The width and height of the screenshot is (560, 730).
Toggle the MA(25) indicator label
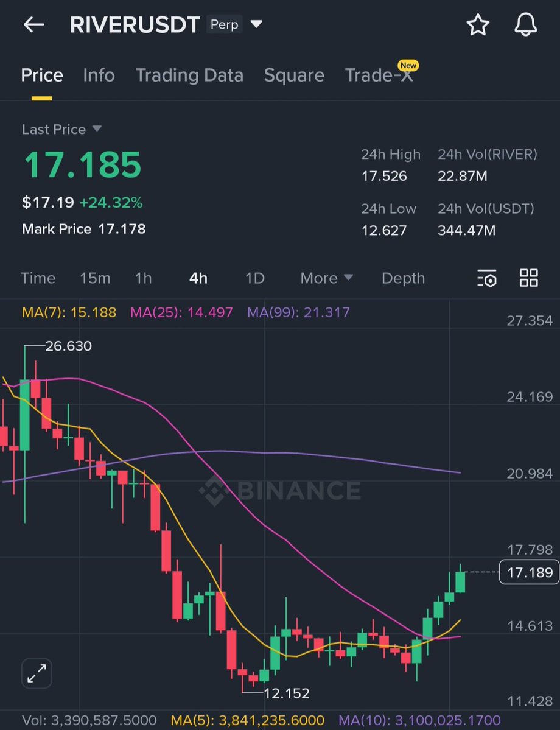click(x=181, y=311)
